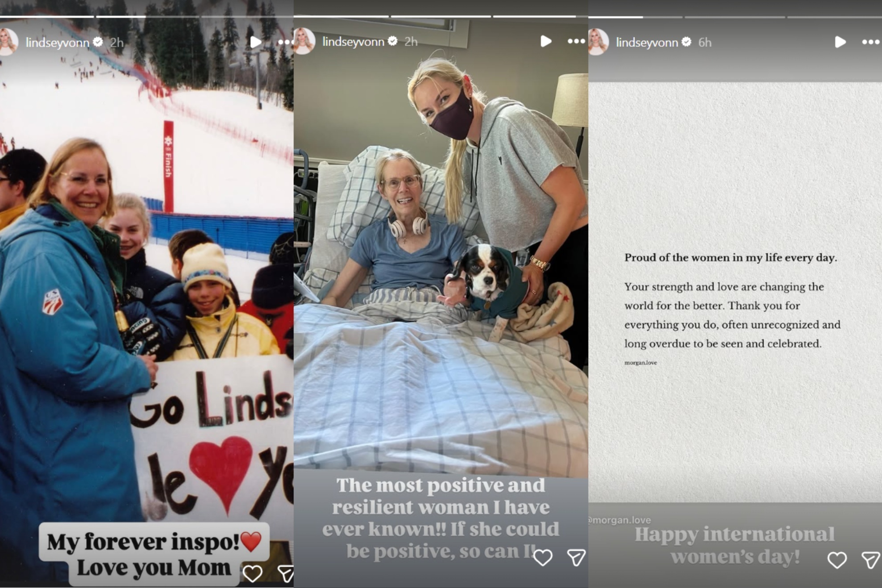The image size is (882, 588).
Task: Like the 'most positive and resilient woman' story
Action: tap(543, 557)
